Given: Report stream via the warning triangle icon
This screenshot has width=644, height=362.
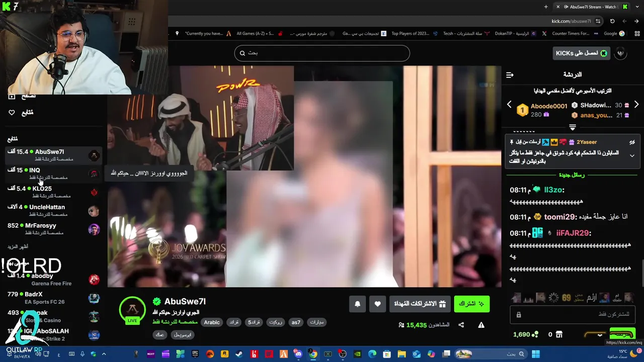Looking at the screenshot, I should coord(481,325).
